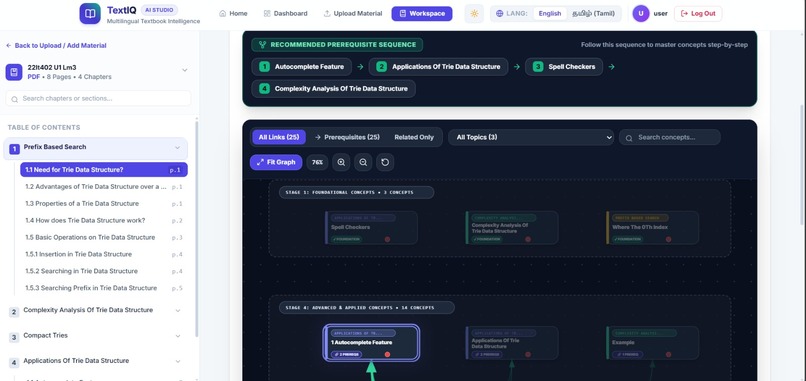The image size is (806, 381).
Task: Click Search chapters or sections field
Action: 98,99
